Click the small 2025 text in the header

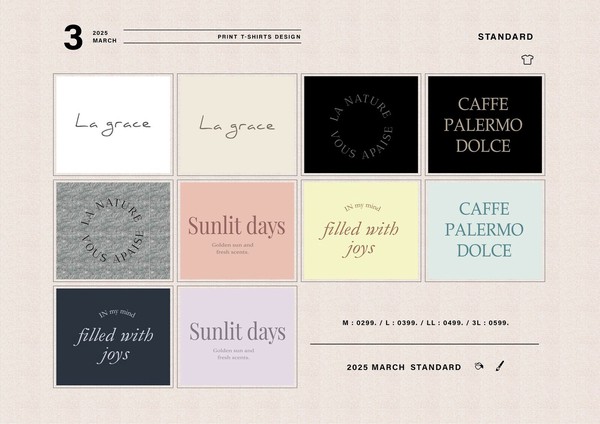click(x=100, y=33)
